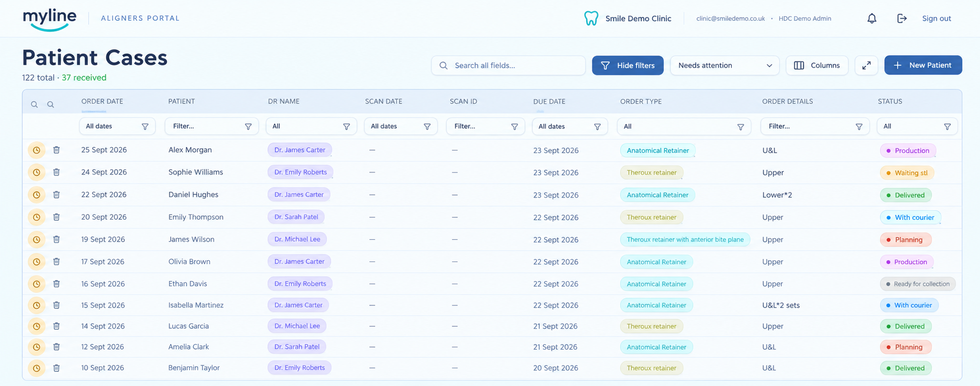Click Theroux retainer with anterior bite plane tag
Image resolution: width=980 pixels, height=386 pixels.
coord(685,239)
